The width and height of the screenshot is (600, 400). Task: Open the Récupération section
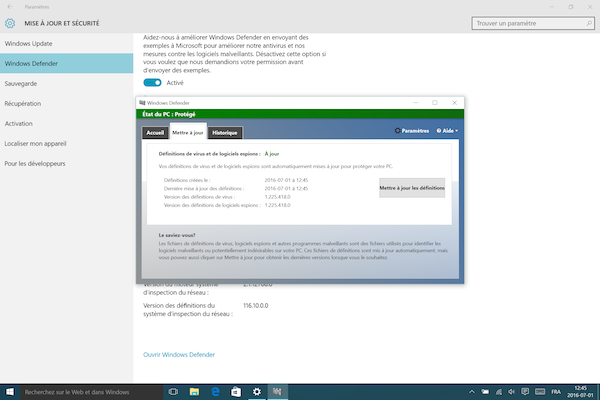67,103
